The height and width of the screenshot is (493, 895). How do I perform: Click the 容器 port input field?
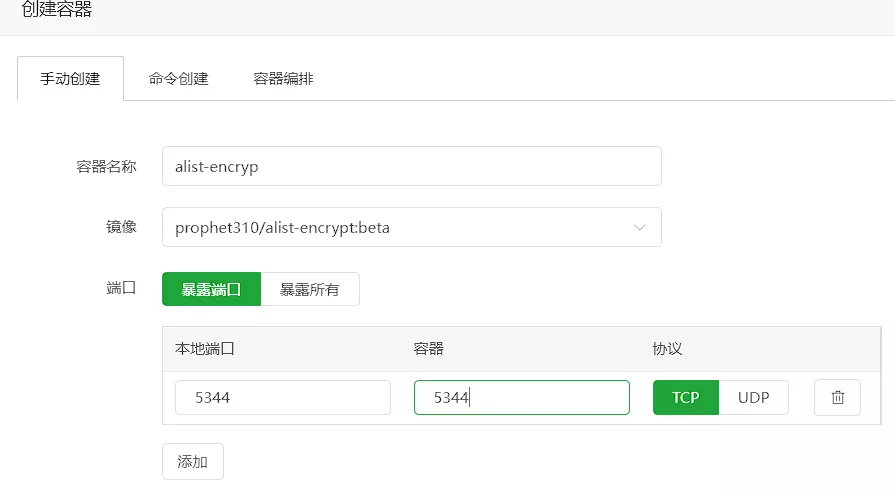522,397
